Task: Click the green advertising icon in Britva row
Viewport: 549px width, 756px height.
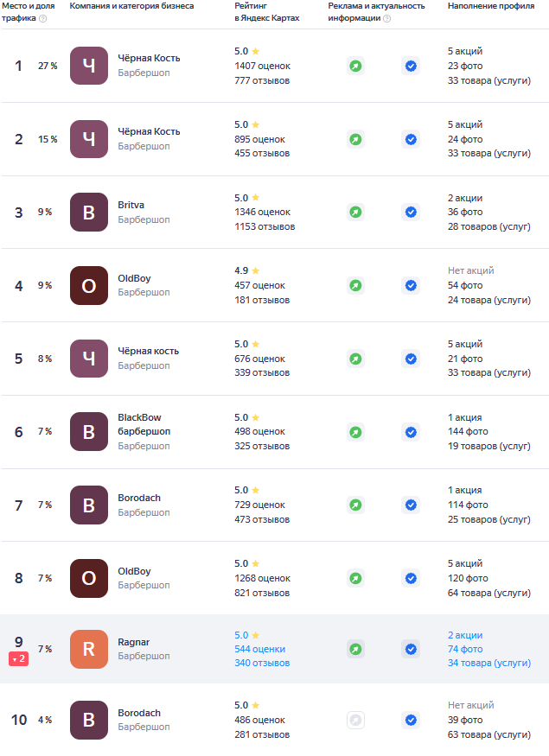Action: pos(355,212)
